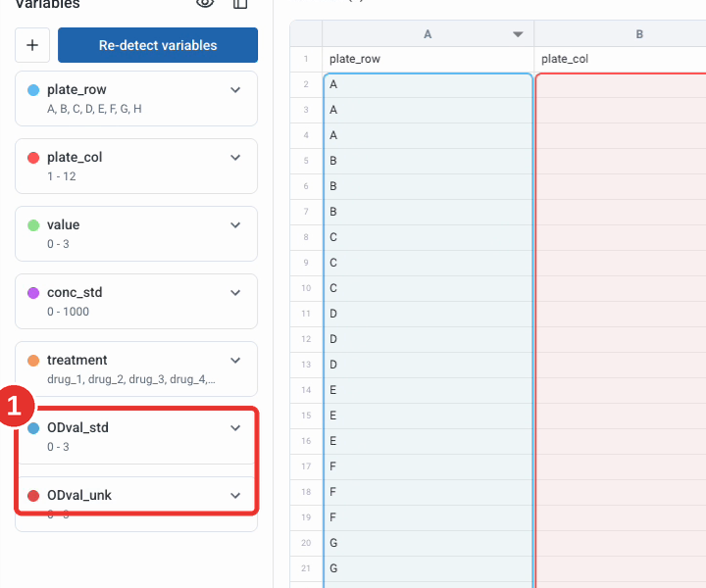Click the blue plate_row color dot

pyautogui.click(x=33, y=90)
